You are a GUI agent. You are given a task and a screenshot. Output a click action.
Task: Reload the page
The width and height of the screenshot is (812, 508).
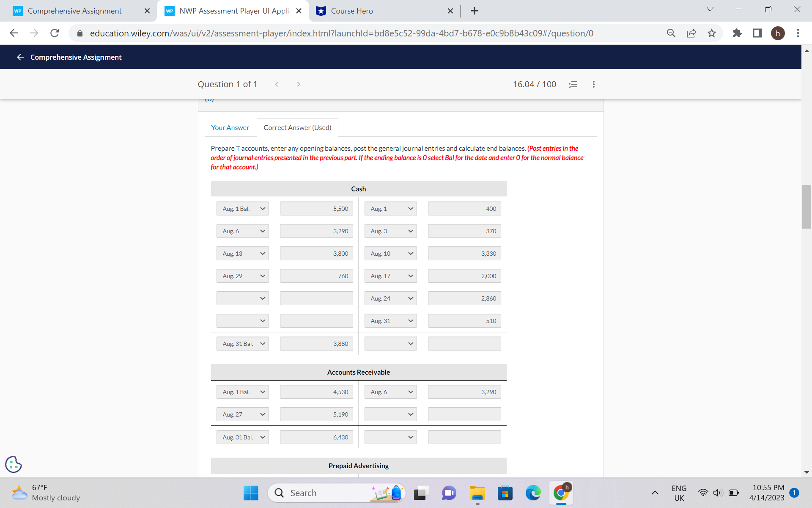tap(55, 33)
